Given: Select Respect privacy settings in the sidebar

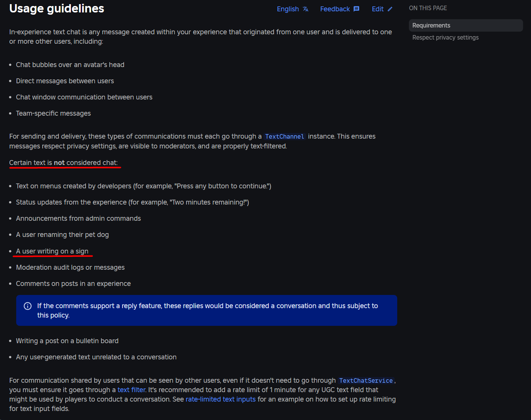Looking at the screenshot, I should coord(445,37).
